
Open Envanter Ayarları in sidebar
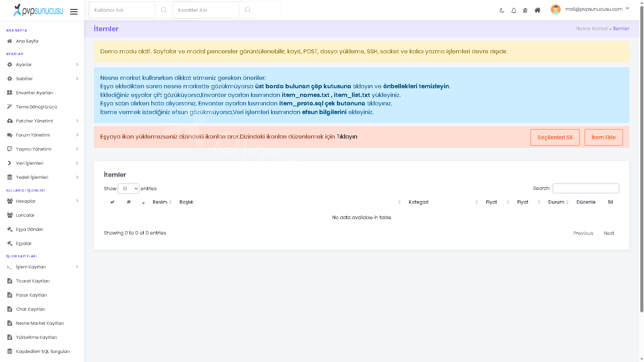pyautogui.click(x=42, y=93)
